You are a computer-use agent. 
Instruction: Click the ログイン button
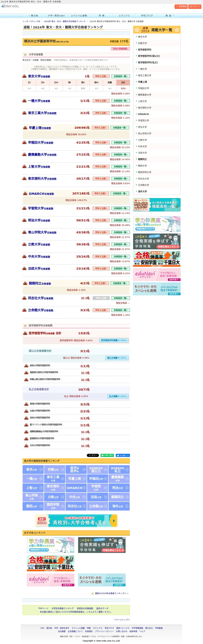click(x=195, y=6)
